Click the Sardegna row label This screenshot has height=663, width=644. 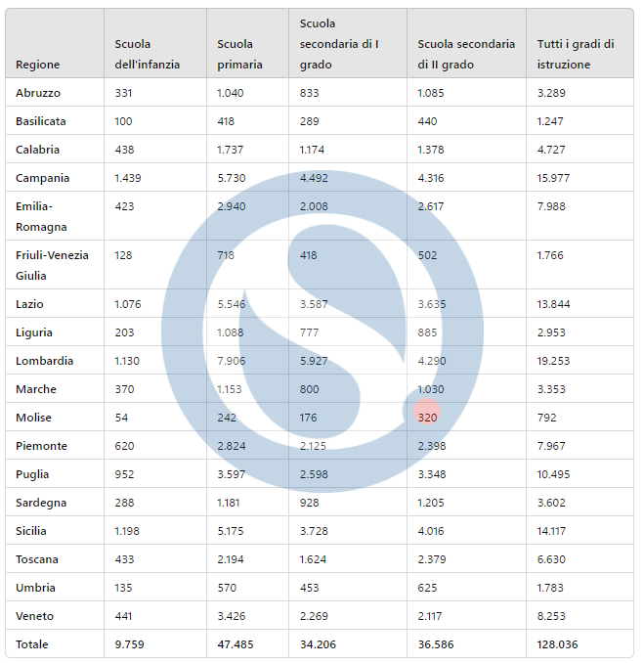[42, 503]
